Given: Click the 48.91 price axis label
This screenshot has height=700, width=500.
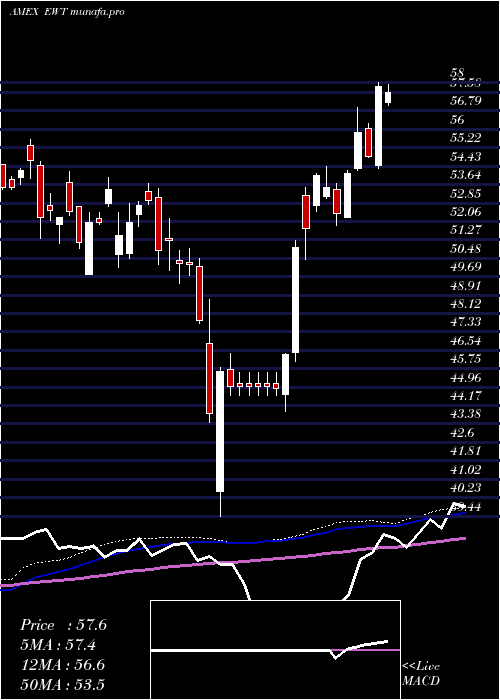Looking at the screenshot, I should [x=466, y=286].
